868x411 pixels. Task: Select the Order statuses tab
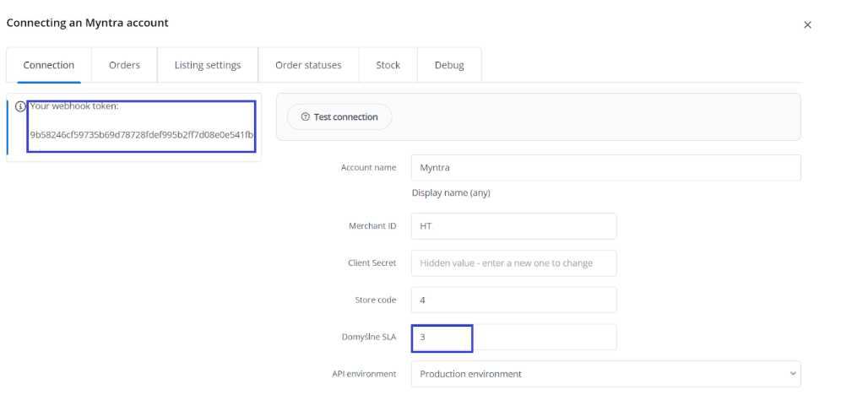[x=308, y=65]
